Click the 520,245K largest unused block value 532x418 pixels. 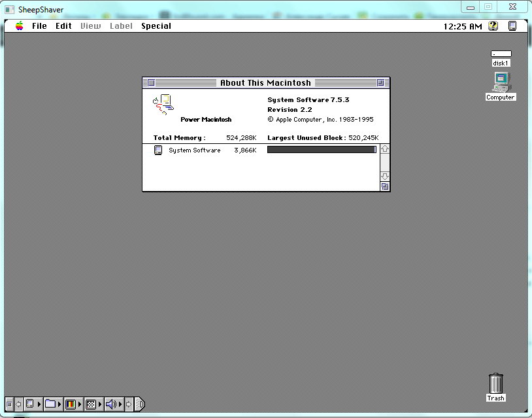363,138
